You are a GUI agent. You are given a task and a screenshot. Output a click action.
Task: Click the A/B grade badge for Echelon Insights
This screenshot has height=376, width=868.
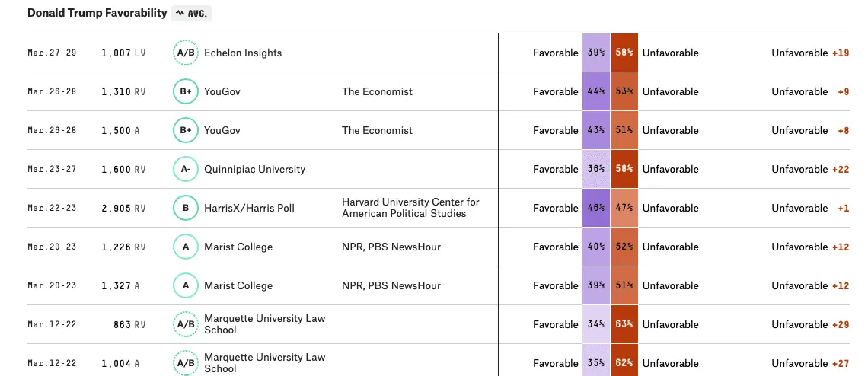pos(186,53)
